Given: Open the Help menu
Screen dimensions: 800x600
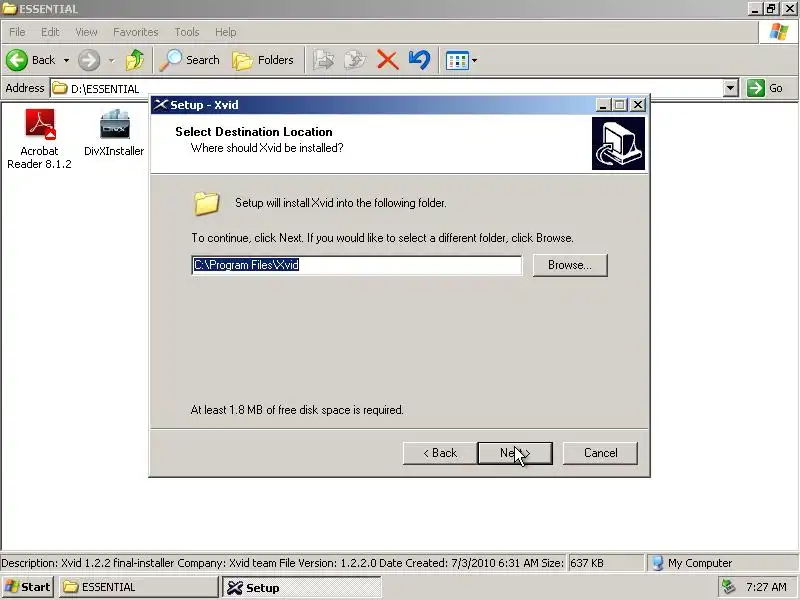Looking at the screenshot, I should 226,32.
